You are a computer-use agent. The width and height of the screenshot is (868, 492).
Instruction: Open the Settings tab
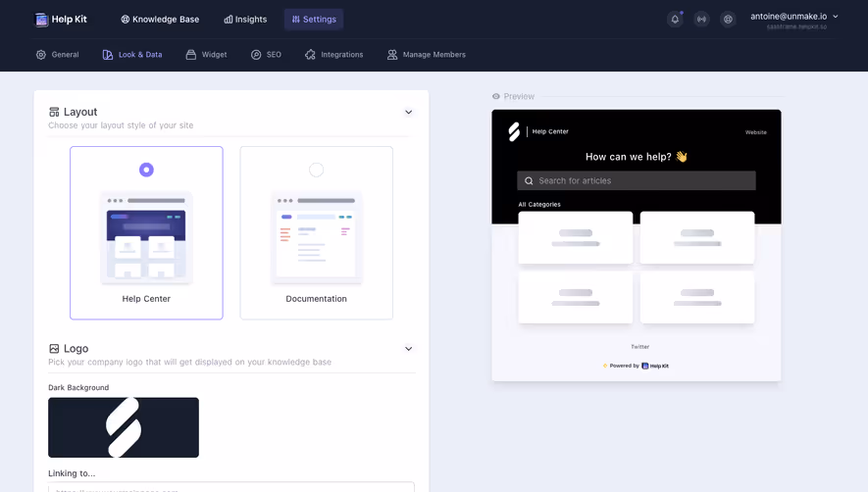pos(314,20)
